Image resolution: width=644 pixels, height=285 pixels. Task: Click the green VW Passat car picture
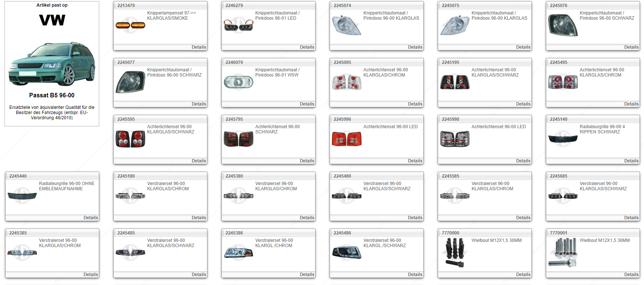tap(52, 64)
